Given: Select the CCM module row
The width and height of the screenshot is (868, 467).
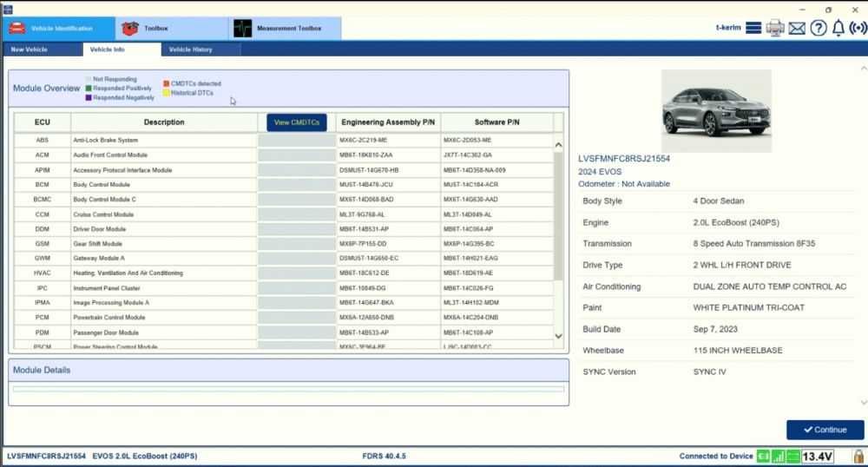Looking at the screenshot, I should [284, 214].
